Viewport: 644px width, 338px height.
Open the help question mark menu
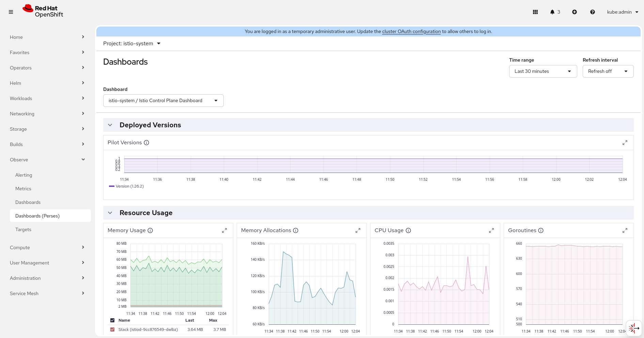pos(593,12)
